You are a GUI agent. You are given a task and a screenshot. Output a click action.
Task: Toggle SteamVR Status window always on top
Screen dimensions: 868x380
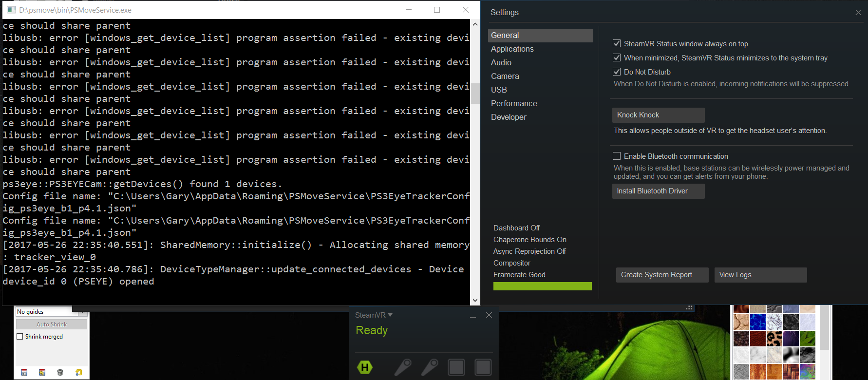tap(617, 44)
